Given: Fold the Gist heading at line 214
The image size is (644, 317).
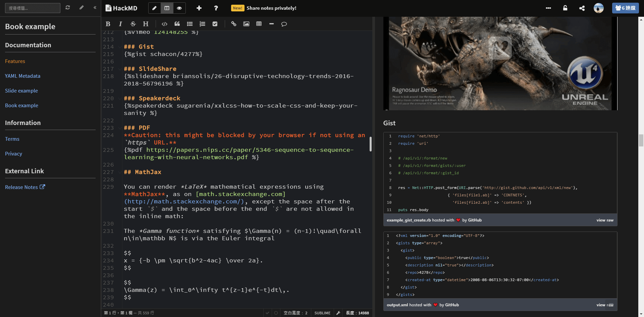Looking at the screenshot, I should (120, 47).
